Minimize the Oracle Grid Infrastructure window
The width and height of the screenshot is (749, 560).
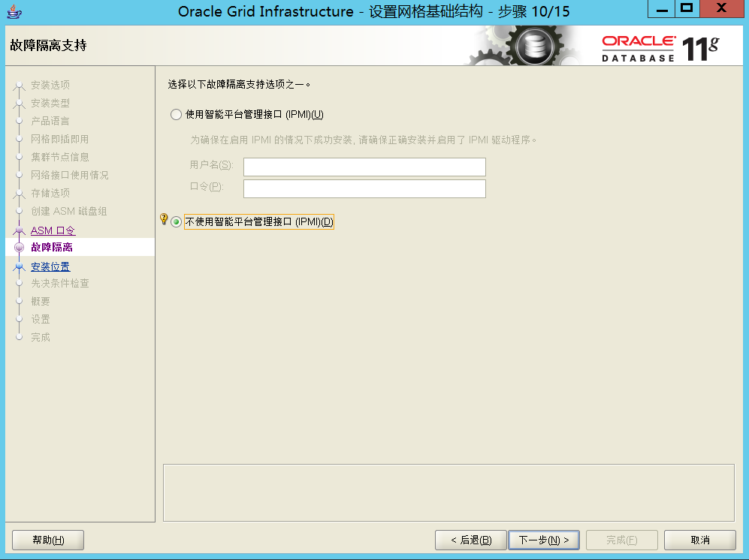click(662, 9)
